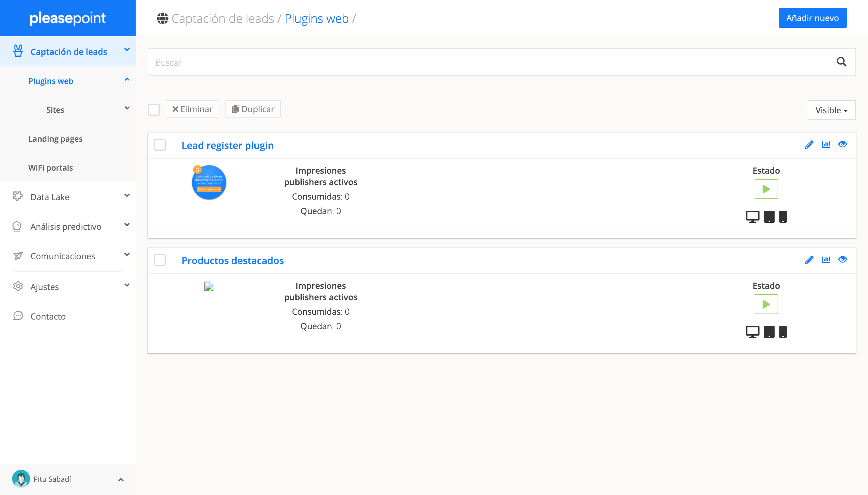
Task: Click the eye preview icon for Productos destacados
Action: [x=842, y=260]
